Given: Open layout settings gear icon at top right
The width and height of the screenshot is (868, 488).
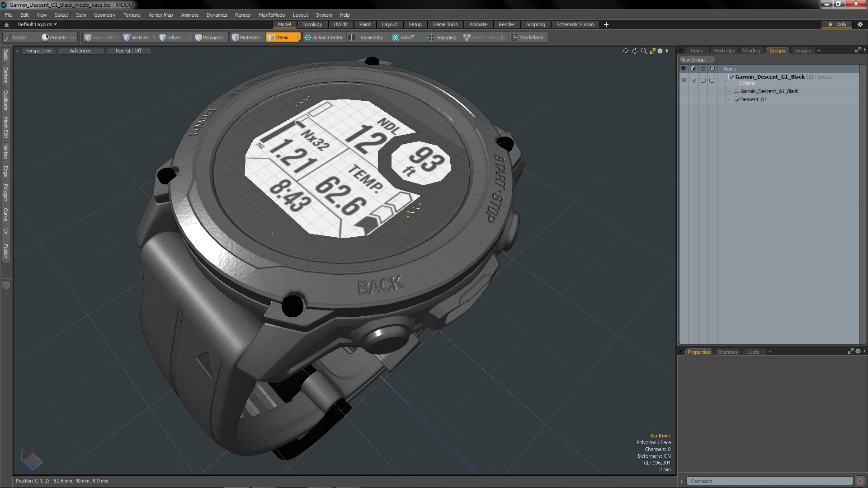Looking at the screenshot, I should (860, 24).
